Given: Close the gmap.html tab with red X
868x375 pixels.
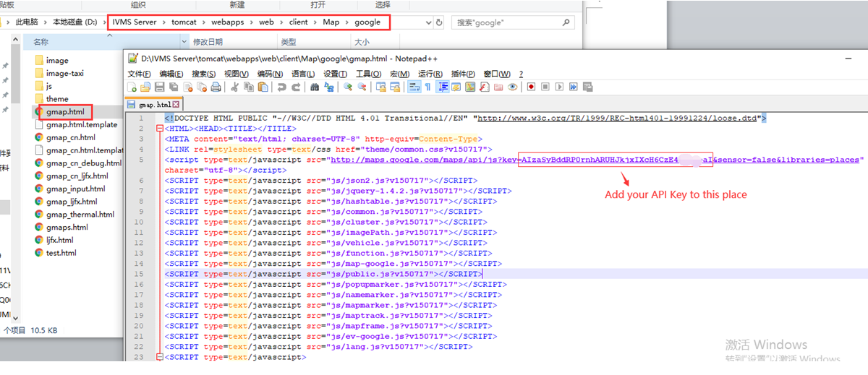Looking at the screenshot, I should (x=175, y=105).
